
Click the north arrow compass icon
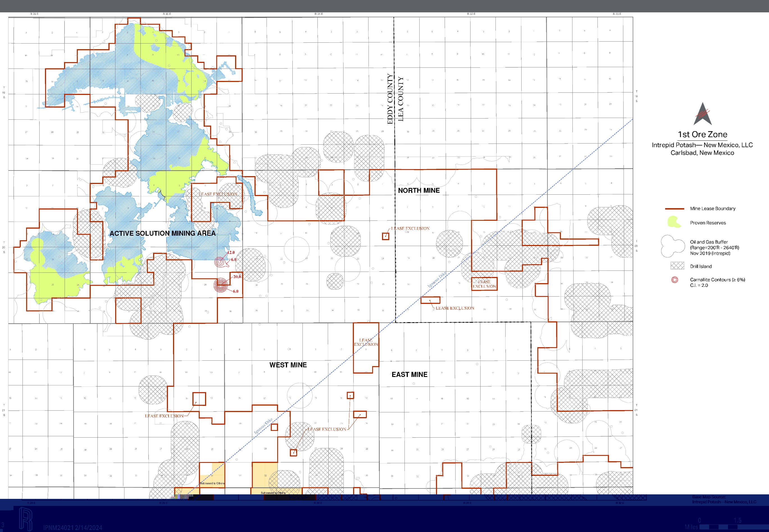(x=703, y=114)
